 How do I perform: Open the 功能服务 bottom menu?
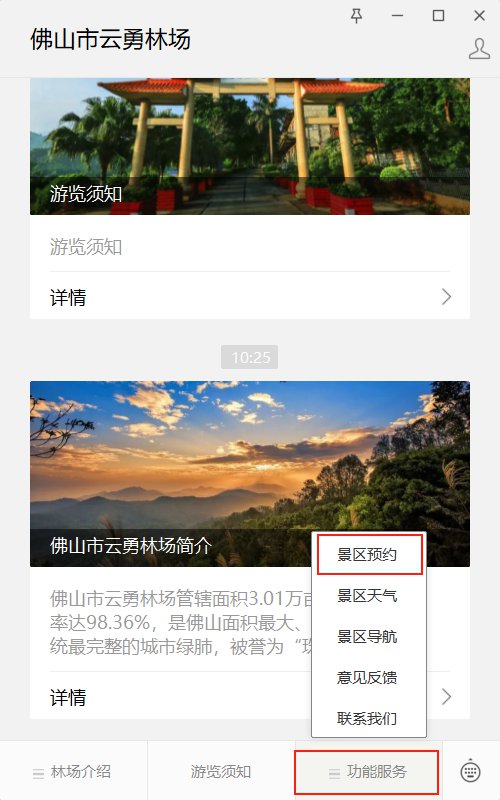366,771
